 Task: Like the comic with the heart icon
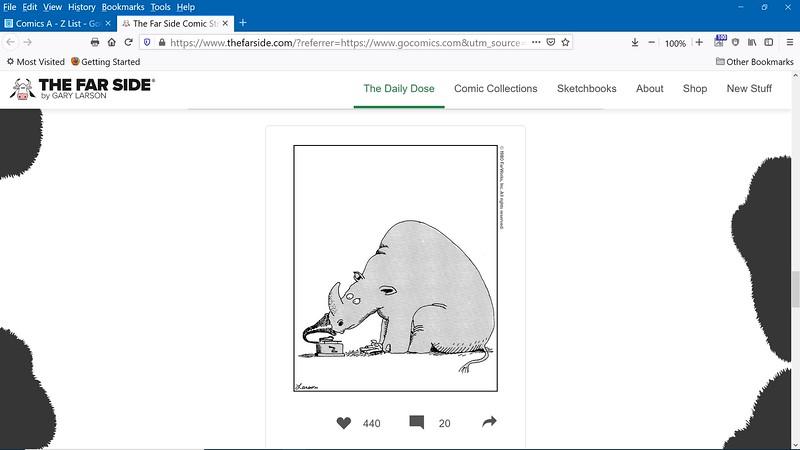pos(344,423)
